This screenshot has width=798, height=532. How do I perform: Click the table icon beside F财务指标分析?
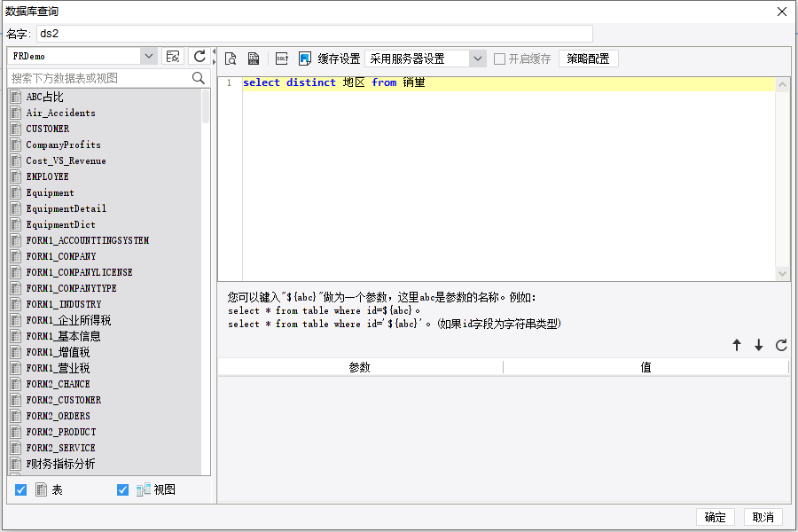click(16, 464)
